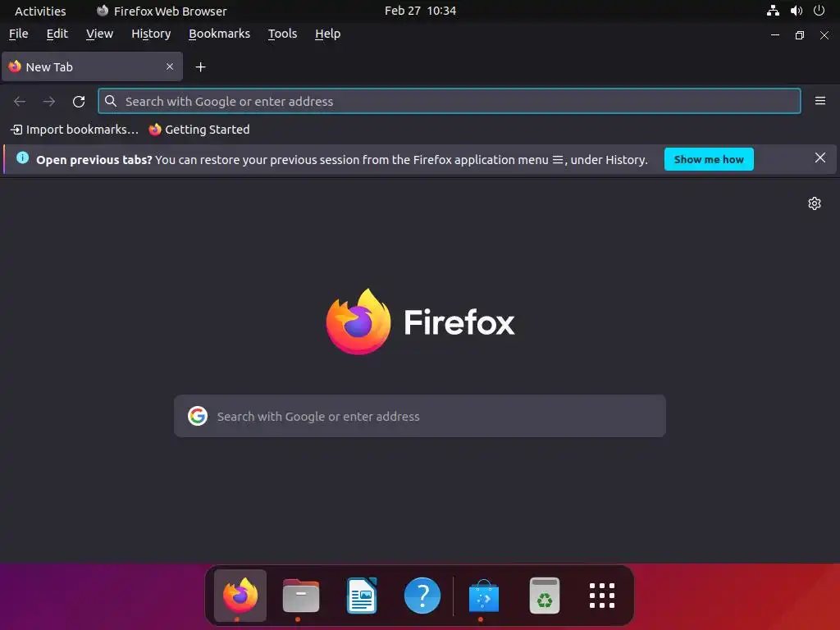Open the Bookmarks menu
Viewport: 840px width, 630px height.
(219, 34)
